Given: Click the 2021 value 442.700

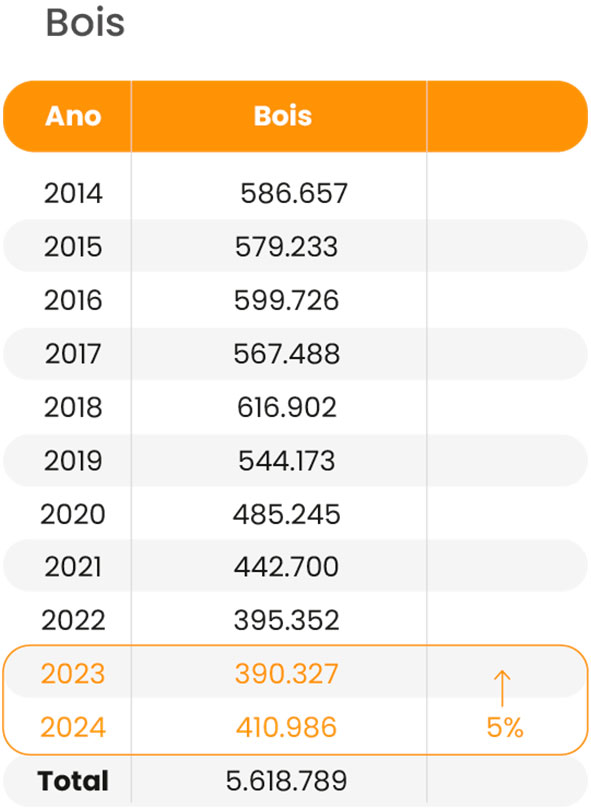Looking at the screenshot, I should (x=286, y=567).
